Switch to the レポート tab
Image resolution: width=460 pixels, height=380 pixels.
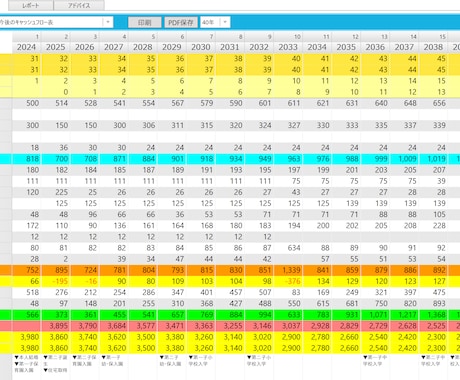click(x=31, y=5)
